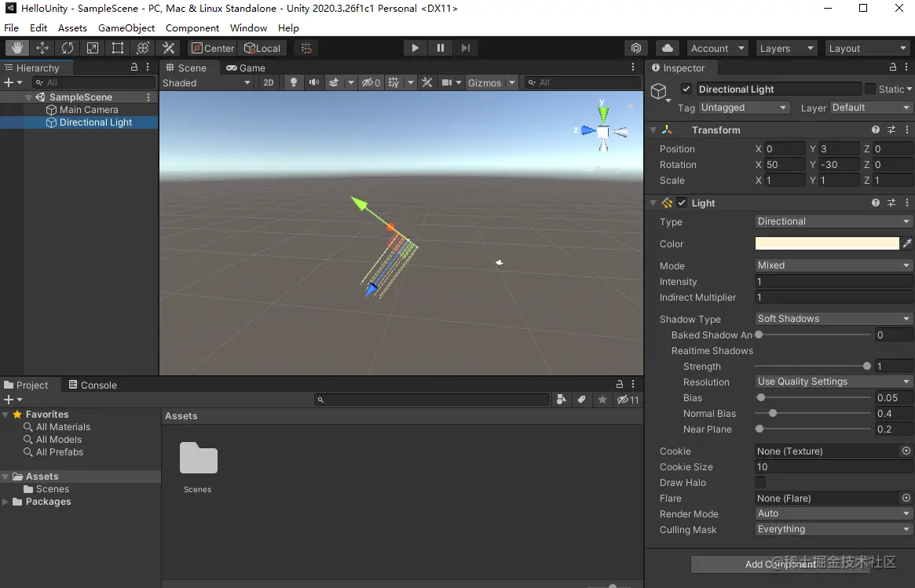The height and width of the screenshot is (588, 915).
Task: Start Play mode
Action: (415, 48)
